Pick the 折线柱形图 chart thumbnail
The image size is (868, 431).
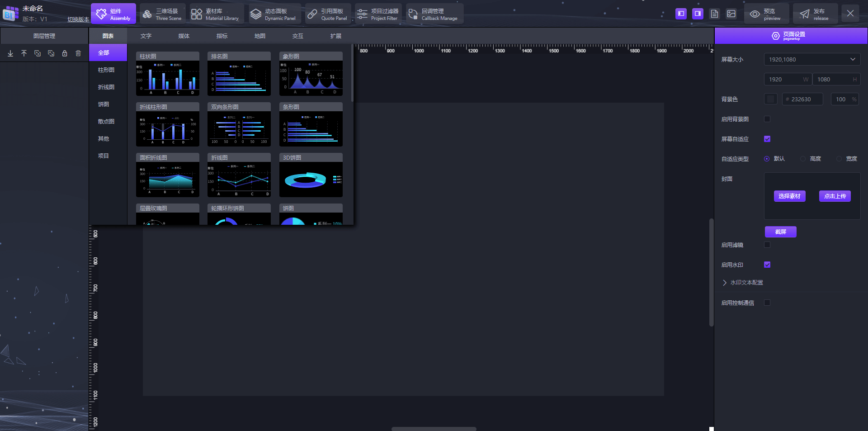point(168,124)
